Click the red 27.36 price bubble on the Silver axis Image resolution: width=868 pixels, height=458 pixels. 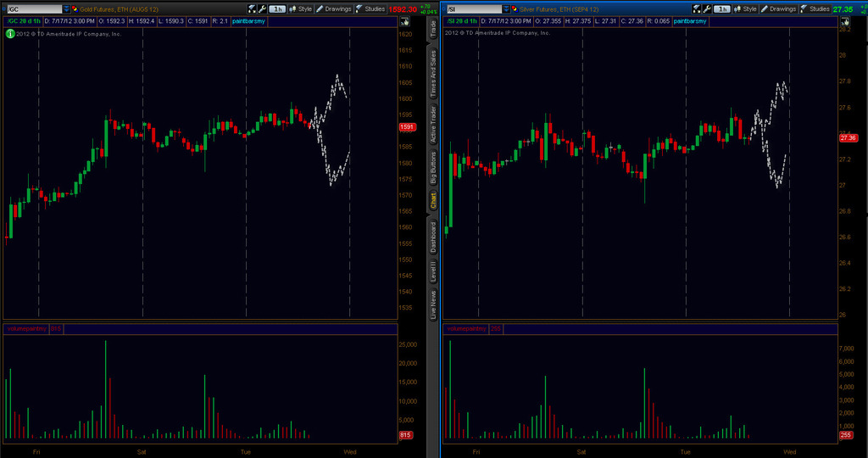coord(848,138)
